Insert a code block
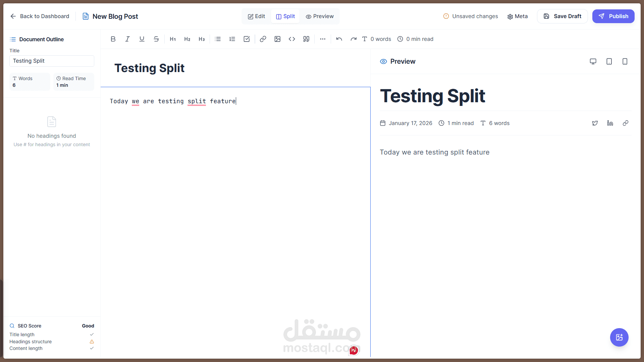Screen dimensions: 644x362 coord(292,39)
